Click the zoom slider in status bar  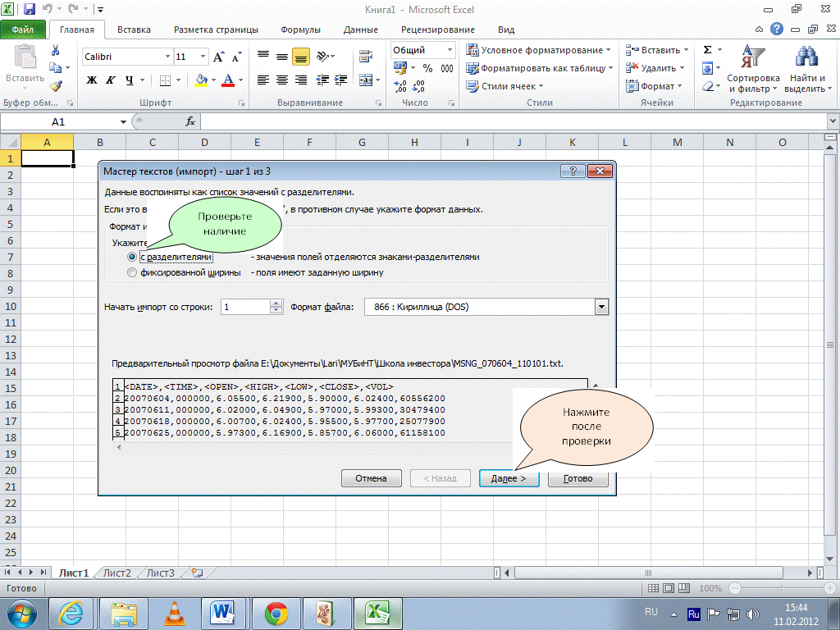782,588
